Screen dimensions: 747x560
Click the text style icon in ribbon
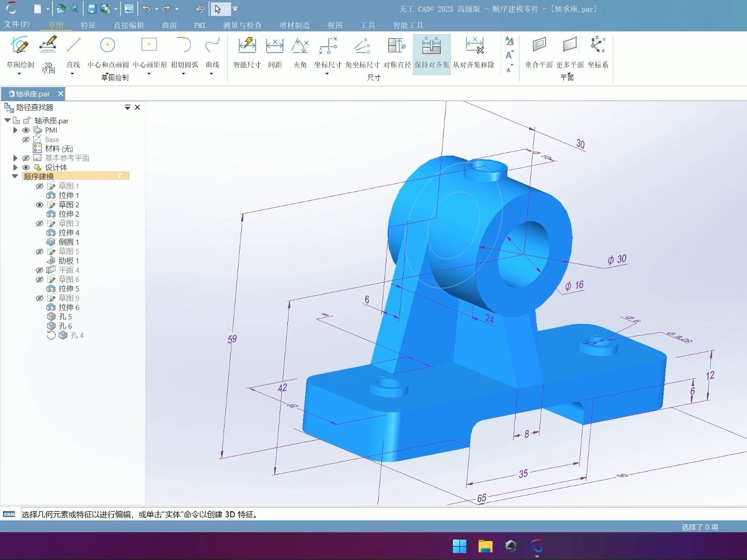(x=509, y=41)
